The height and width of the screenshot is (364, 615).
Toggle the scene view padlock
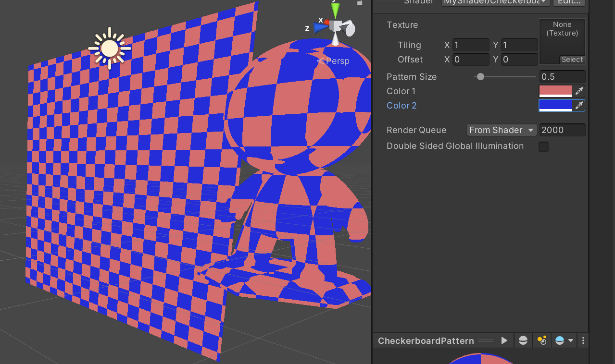pos(360,4)
